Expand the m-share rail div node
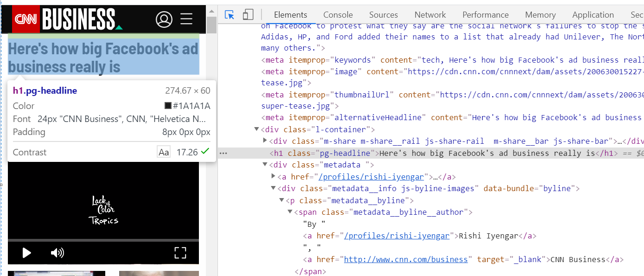 coord(265,141)
